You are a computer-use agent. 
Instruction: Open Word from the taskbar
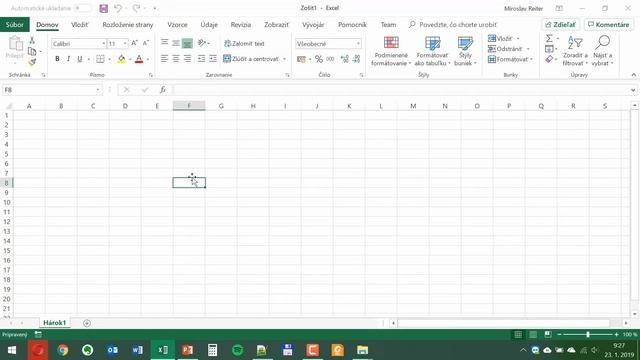[x=138, y=350]
